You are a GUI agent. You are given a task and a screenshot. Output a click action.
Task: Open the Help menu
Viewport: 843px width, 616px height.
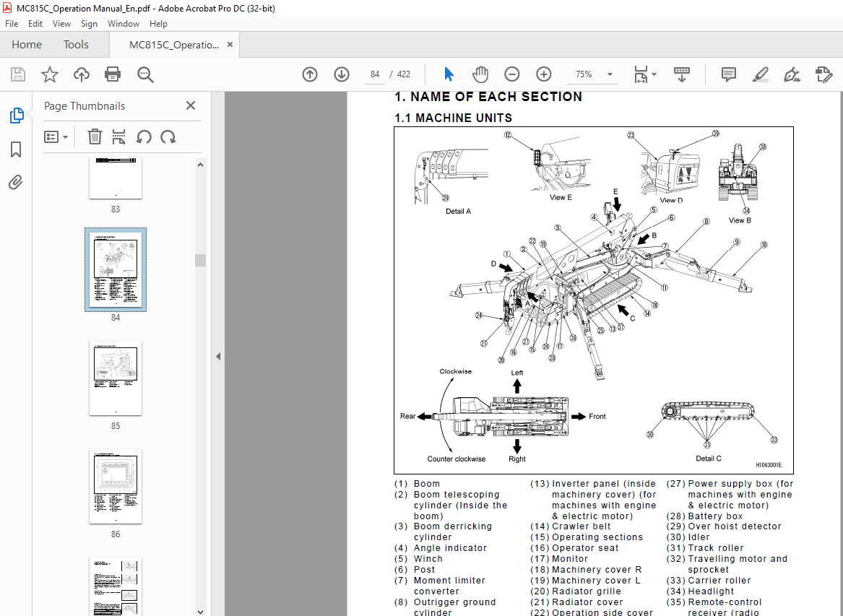[x=158, y=24]
